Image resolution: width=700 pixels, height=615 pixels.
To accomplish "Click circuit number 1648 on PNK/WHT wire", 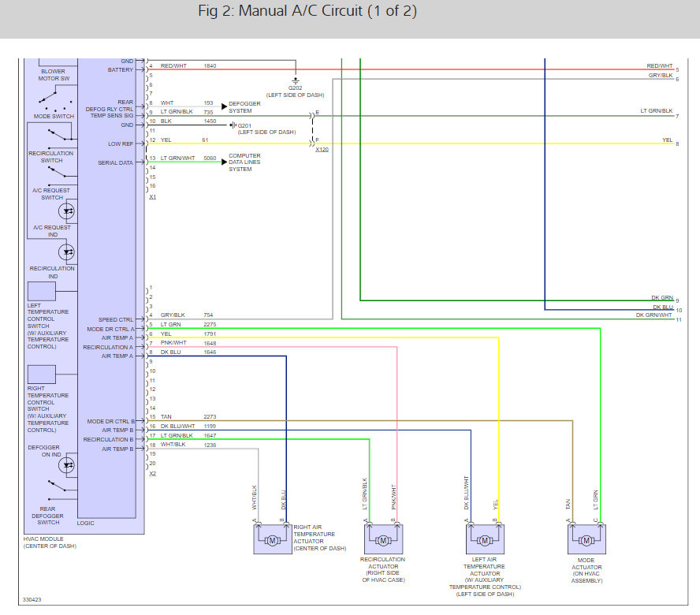I will coord(210,344).
